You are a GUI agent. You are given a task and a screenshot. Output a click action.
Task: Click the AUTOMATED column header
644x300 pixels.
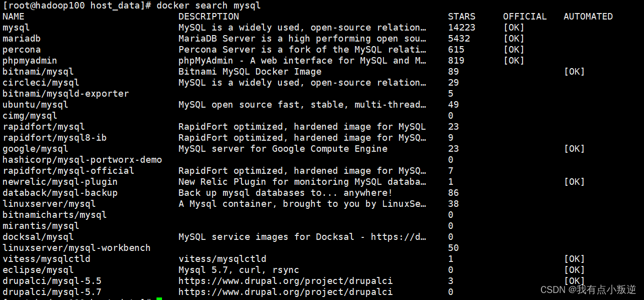click(x=588, y=17)
